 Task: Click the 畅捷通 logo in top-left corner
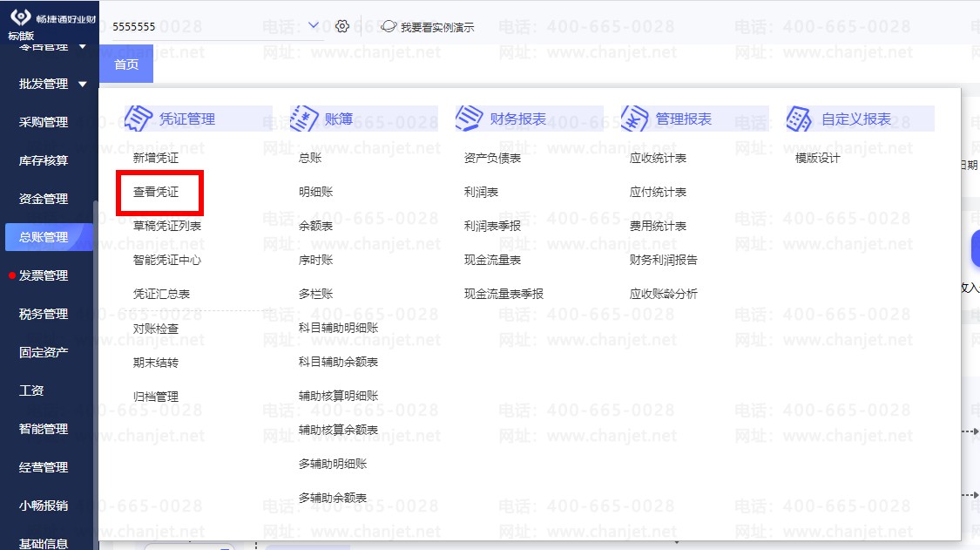click(x=20, y=17)
